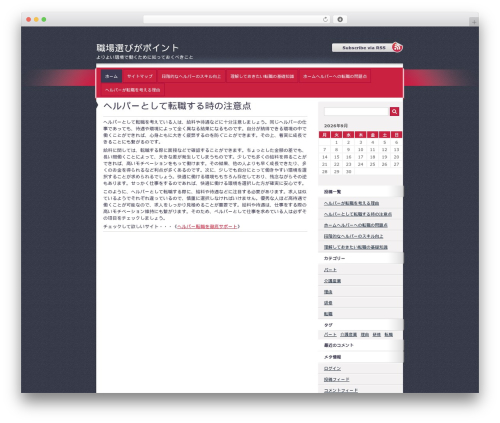The image size is (500, 423).
Task: Open sidebar post ヘルパーとして転職する時の注意点
Action: point(358,214)
